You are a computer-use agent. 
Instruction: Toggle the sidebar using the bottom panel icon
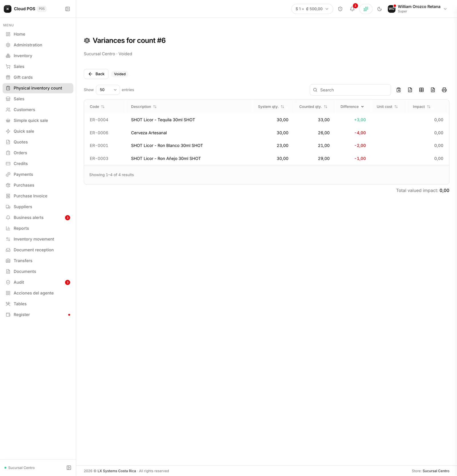[x=69, y=468]
